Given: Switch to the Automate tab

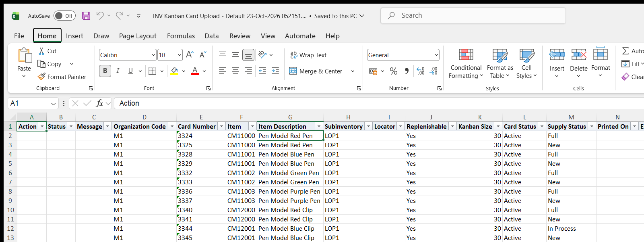Looking at the screenshot, I should click(x=300, y=36).
